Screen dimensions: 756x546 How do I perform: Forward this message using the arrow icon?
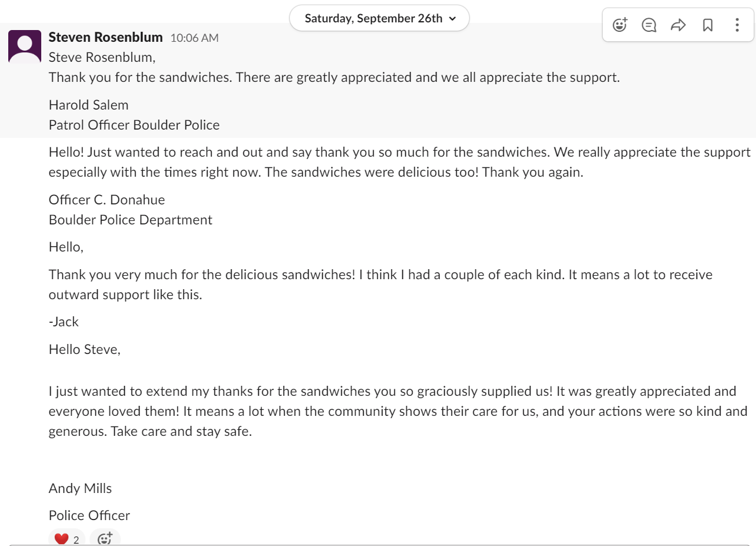click(678, 25)
